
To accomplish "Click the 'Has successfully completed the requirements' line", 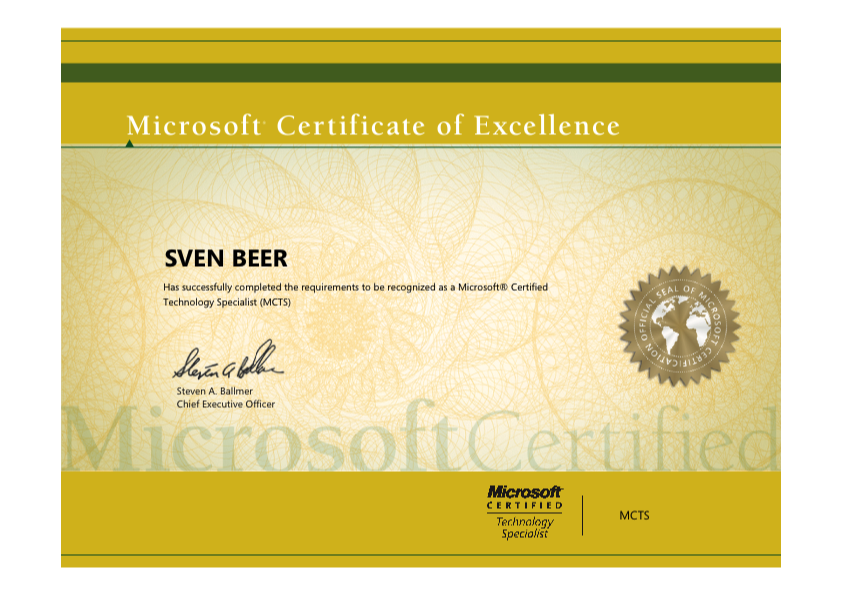I will 355,287.
